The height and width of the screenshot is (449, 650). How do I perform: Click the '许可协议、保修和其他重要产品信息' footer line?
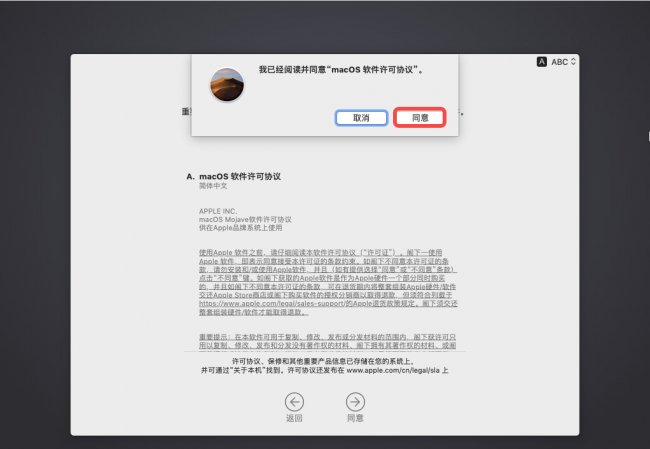(323, 362)
